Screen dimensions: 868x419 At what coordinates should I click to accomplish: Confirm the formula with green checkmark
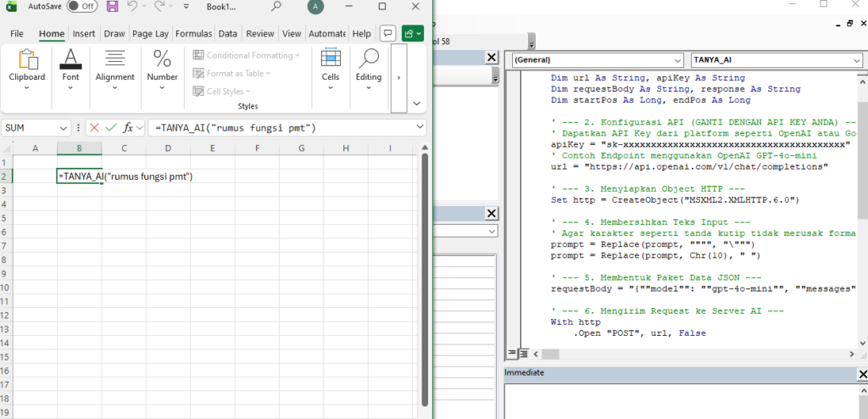[x=111, y=128]
